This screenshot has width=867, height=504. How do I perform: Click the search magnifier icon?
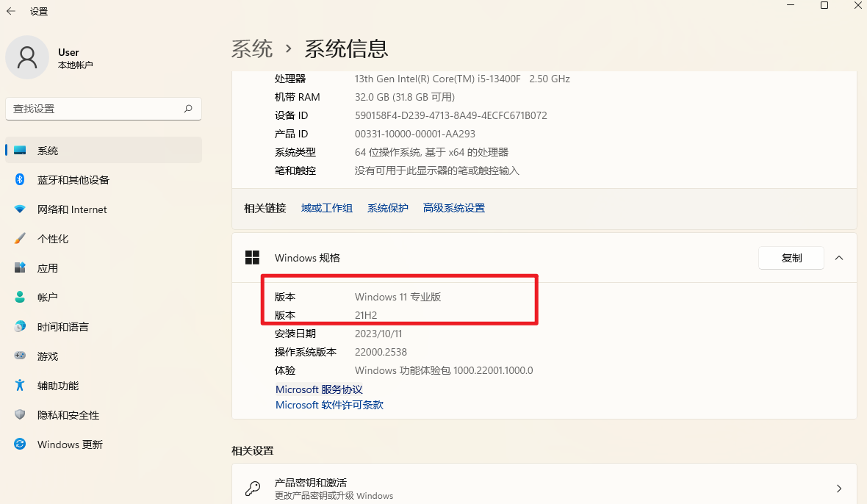coord(188,109)
